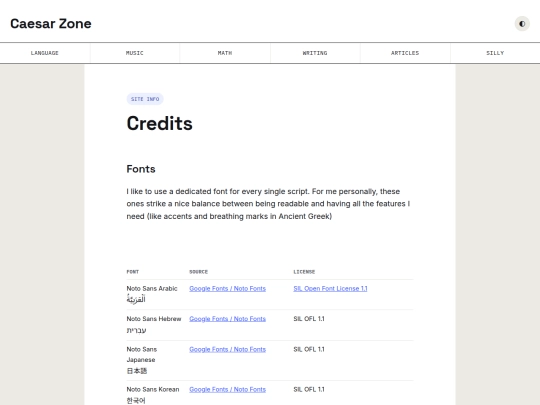540x405 pixels.
Task: Follow Google Fonts link for Noto Sans Korean
Action: pos(228,390)
